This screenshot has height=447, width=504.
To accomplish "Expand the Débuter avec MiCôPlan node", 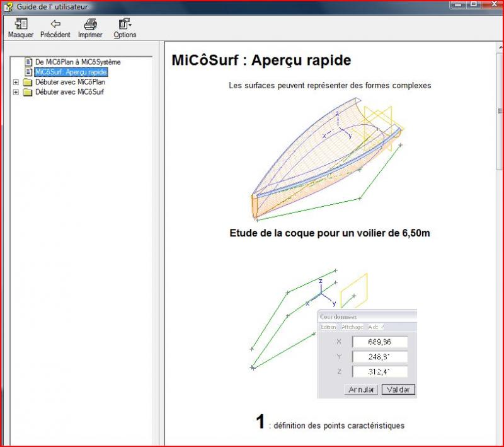I will tap(15, 83).
